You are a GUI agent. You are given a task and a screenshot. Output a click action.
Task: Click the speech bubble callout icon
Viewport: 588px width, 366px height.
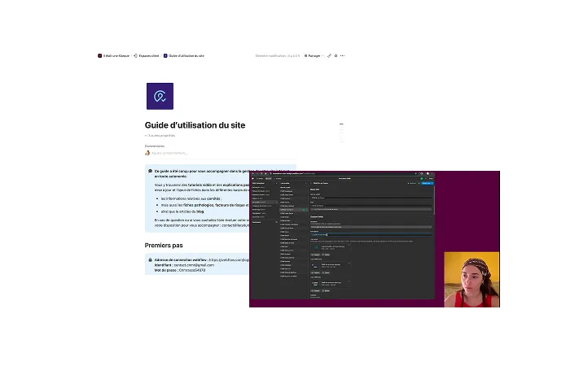click(x=151, y=171)
